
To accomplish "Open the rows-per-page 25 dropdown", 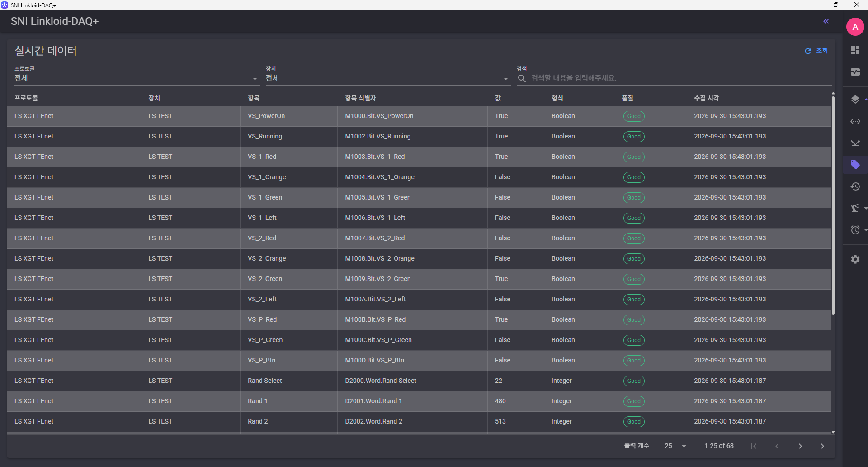I will 675,446.
